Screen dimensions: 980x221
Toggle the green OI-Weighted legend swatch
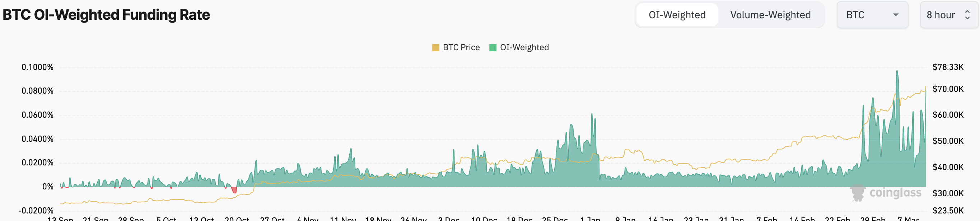pos(493,48)
